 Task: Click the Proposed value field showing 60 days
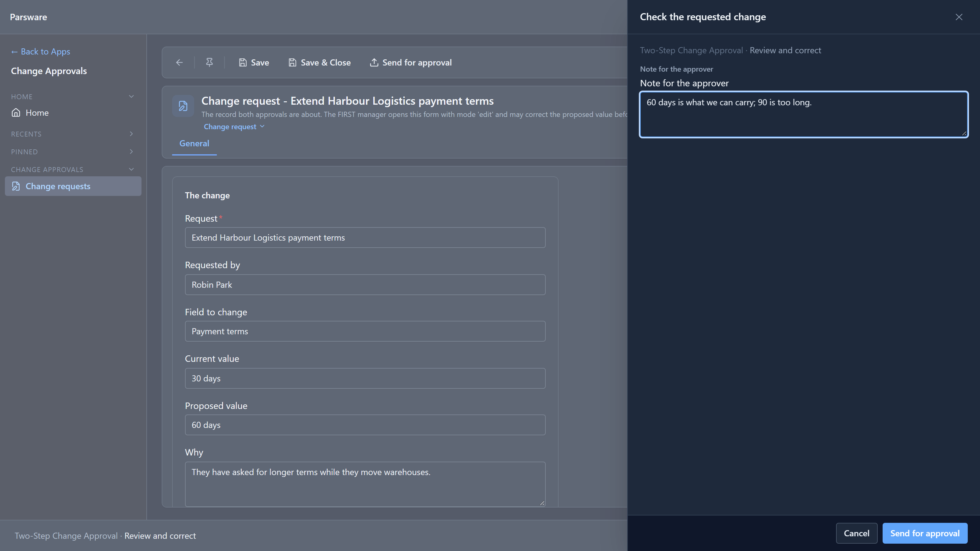pos(365,425)
